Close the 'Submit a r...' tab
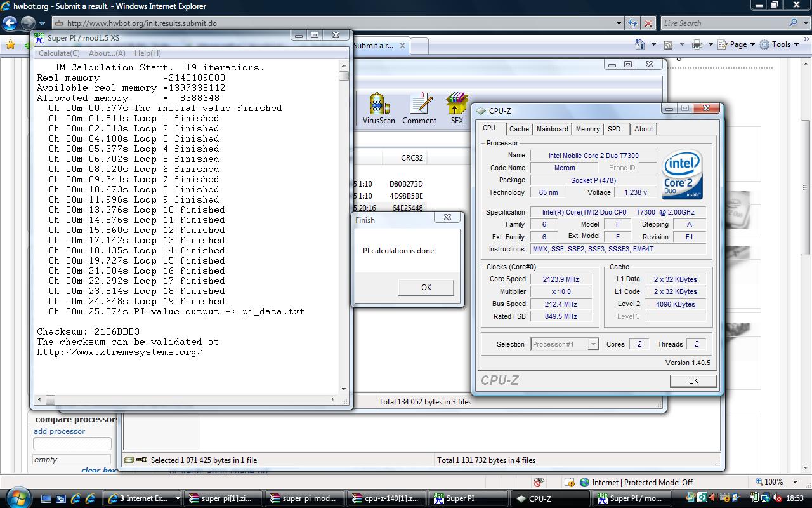This screenshot has width=812, height=508. coord(402,46)
